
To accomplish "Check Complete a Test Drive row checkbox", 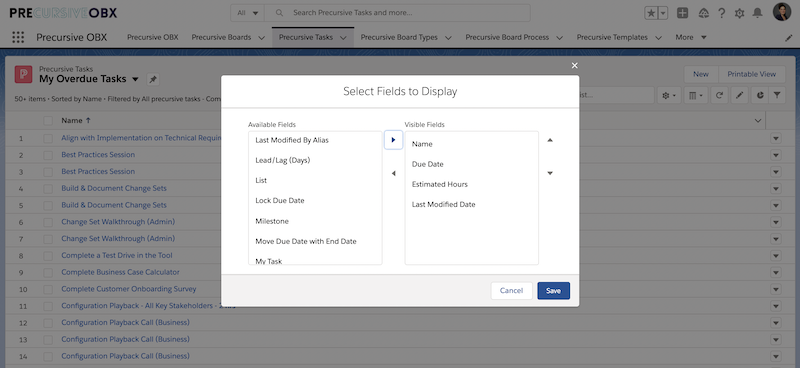I will (x=48, y=256).
